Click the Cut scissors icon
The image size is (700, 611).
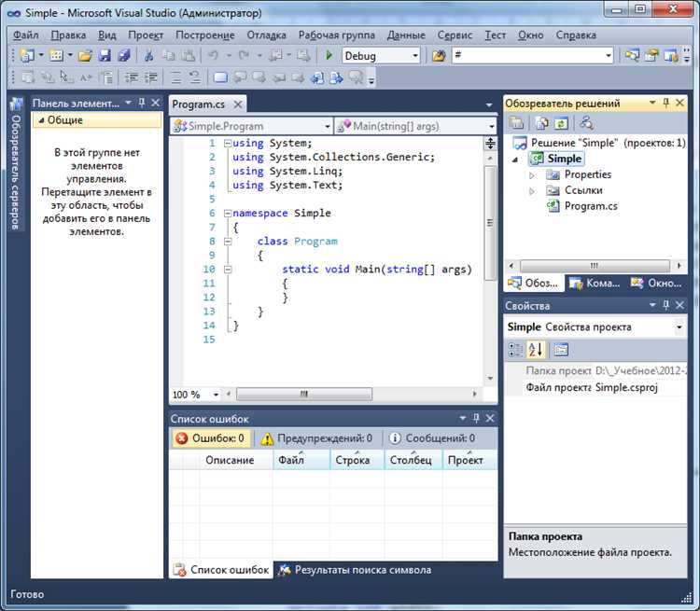click(148, 56)
